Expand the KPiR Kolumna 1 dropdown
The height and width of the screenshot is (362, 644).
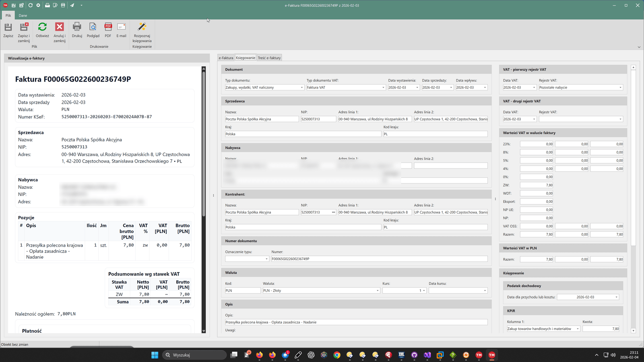tap(578, 329)
